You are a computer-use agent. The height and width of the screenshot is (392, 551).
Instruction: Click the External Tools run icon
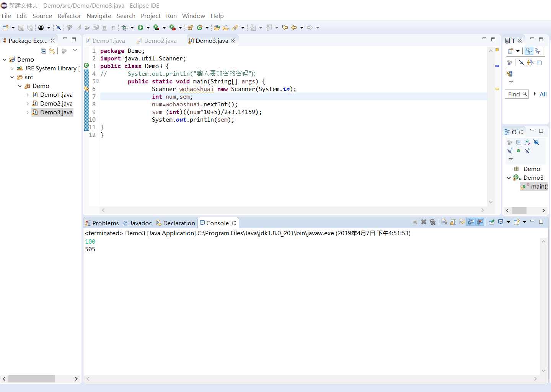tap(172, 28)
